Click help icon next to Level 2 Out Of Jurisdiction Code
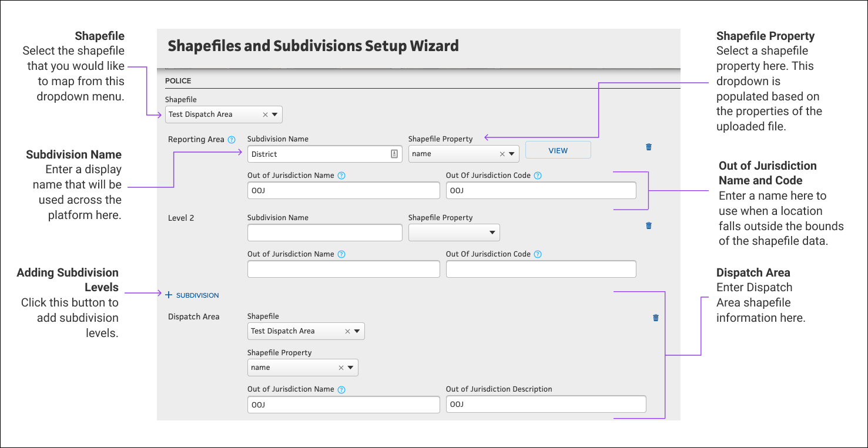This screenshot has height=448, width=868. click(x=538, y=254)
